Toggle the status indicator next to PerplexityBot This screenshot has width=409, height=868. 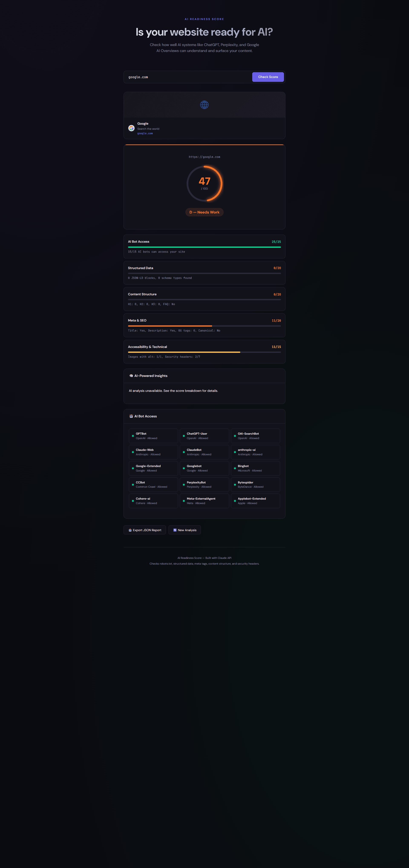tap(184, 484)
